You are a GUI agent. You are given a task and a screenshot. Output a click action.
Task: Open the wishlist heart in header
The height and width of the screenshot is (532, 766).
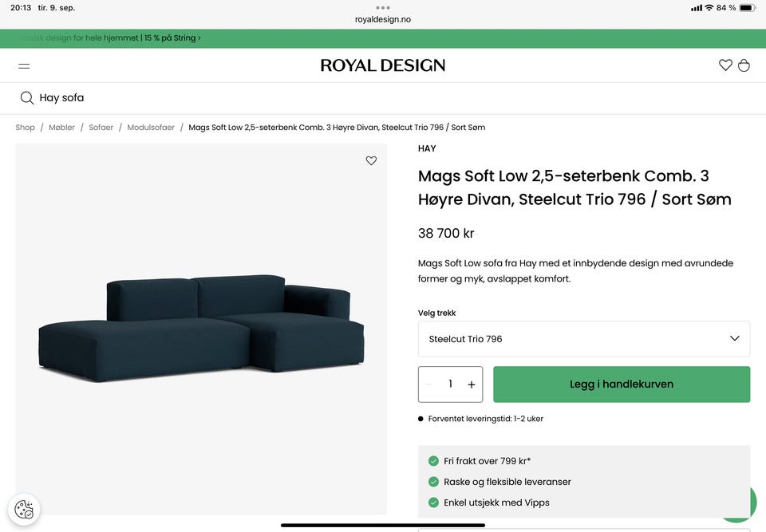[x=725, y=65]
